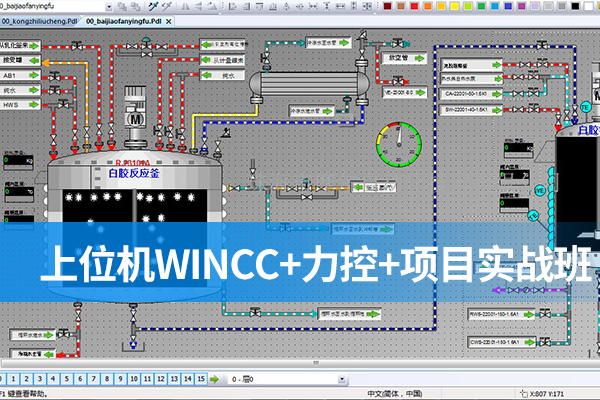This screenshot has width=600, height=400.
Task: Select the VE-23001-50 label button
Action: click(x=404, y=92)
